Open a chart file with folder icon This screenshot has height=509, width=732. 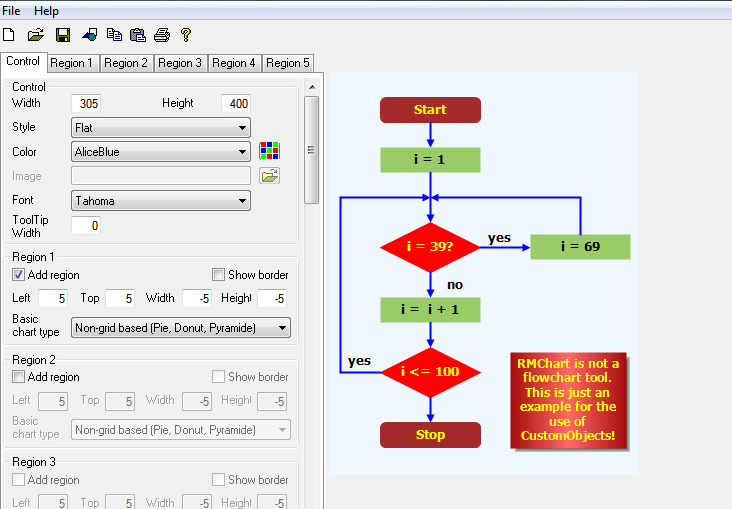point(35,35)
